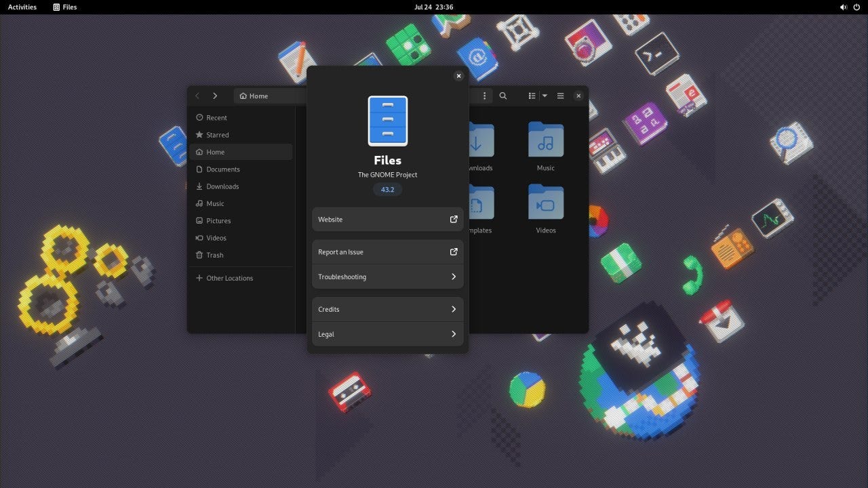Open the Files hamburger main menu

[560, 96]
